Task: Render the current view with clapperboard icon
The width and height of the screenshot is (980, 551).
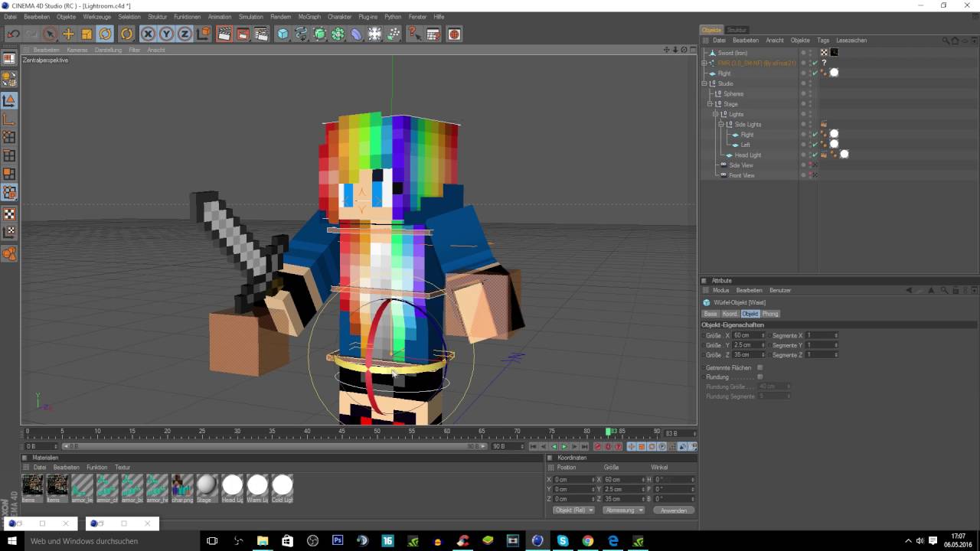Action: tap(224, 34)
